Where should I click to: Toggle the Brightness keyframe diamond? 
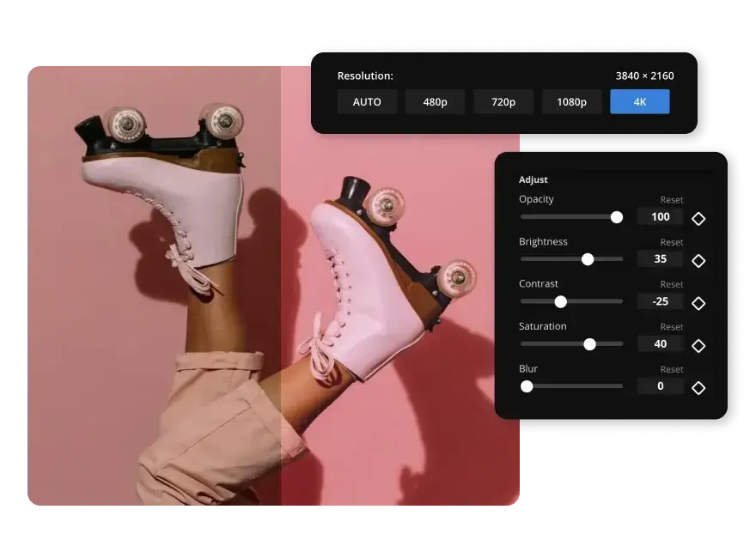(x=698, y=260)
